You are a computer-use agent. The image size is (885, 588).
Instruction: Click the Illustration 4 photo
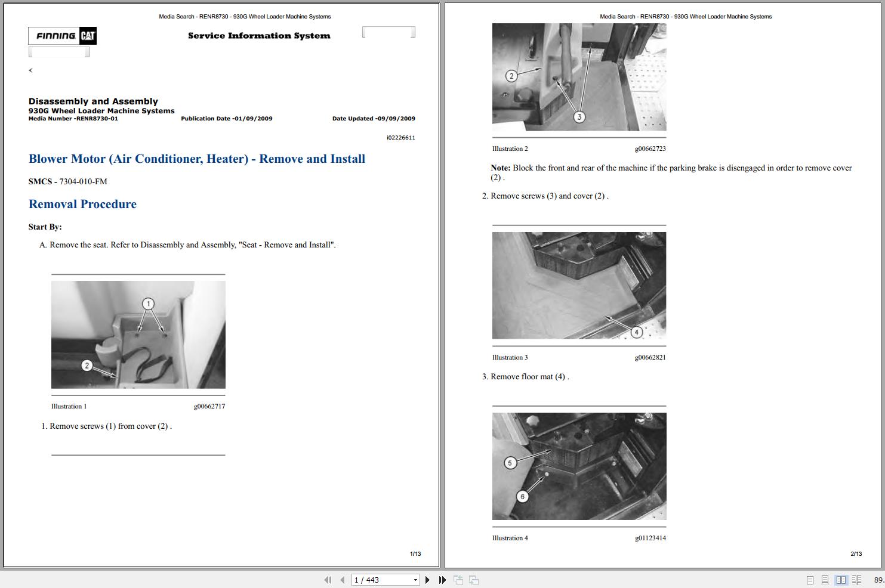coord(579,466)
